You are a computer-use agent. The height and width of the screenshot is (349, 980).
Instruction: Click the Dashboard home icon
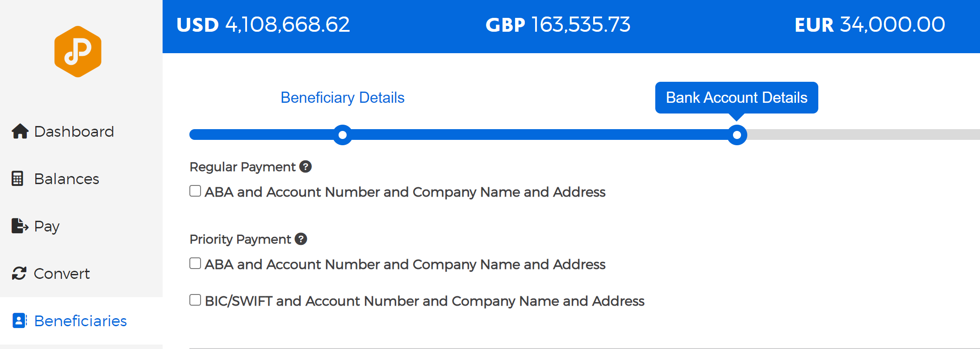(x=20, y=131)
